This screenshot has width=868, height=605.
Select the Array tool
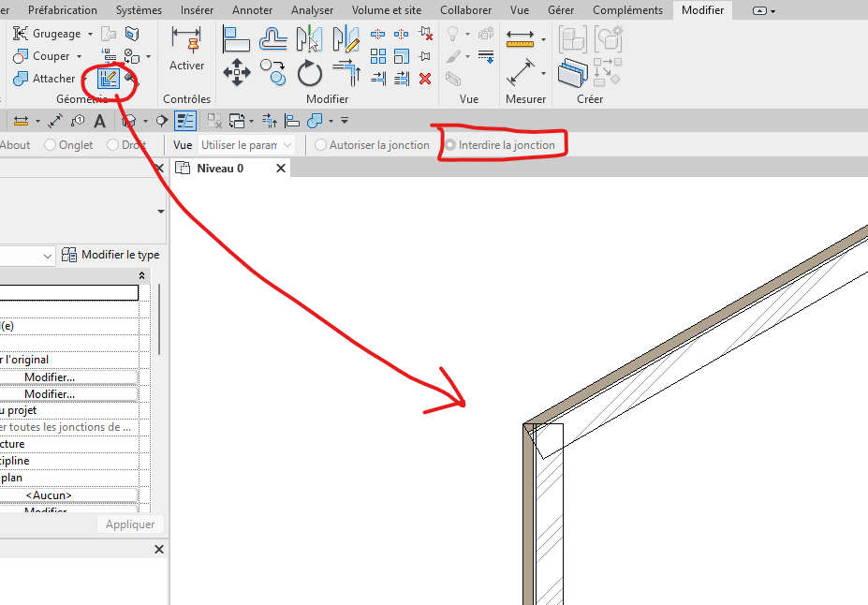(378, 56)
